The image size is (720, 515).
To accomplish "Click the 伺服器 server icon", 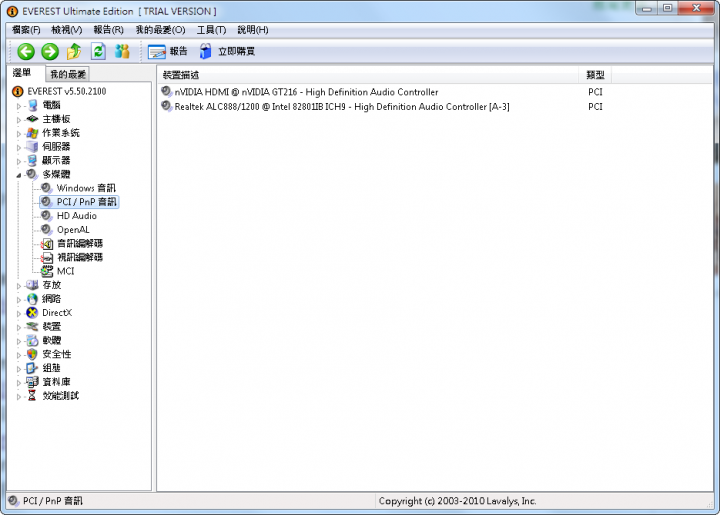I will pos(32,146).
